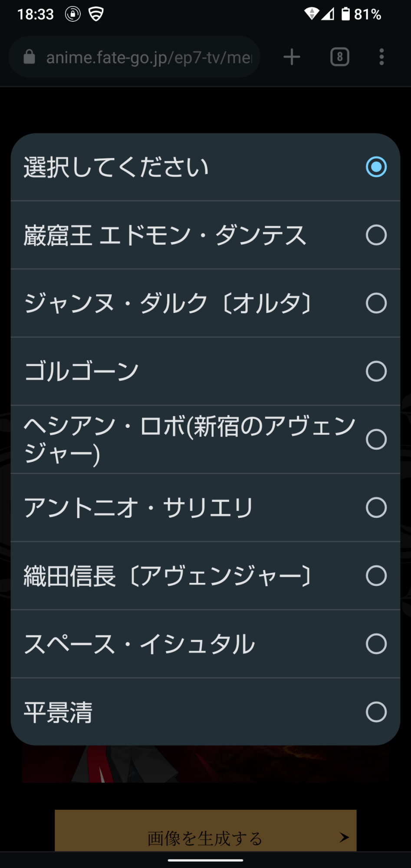Pick アントニオ・サリエリ from the list
The width and height of the screenshot is (411, 868).
[x=139, y=508]
